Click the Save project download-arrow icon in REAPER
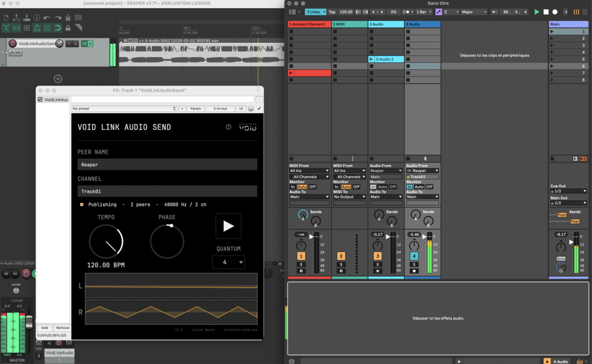 (27, 18)
